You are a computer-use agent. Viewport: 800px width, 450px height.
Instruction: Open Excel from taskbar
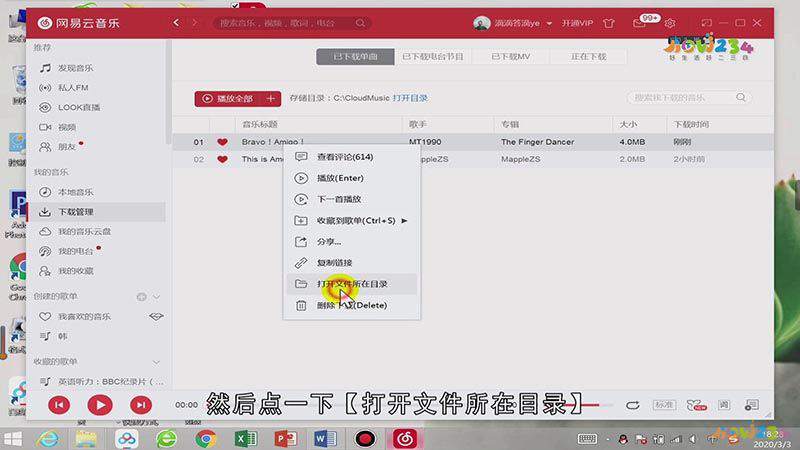point(246,439)
